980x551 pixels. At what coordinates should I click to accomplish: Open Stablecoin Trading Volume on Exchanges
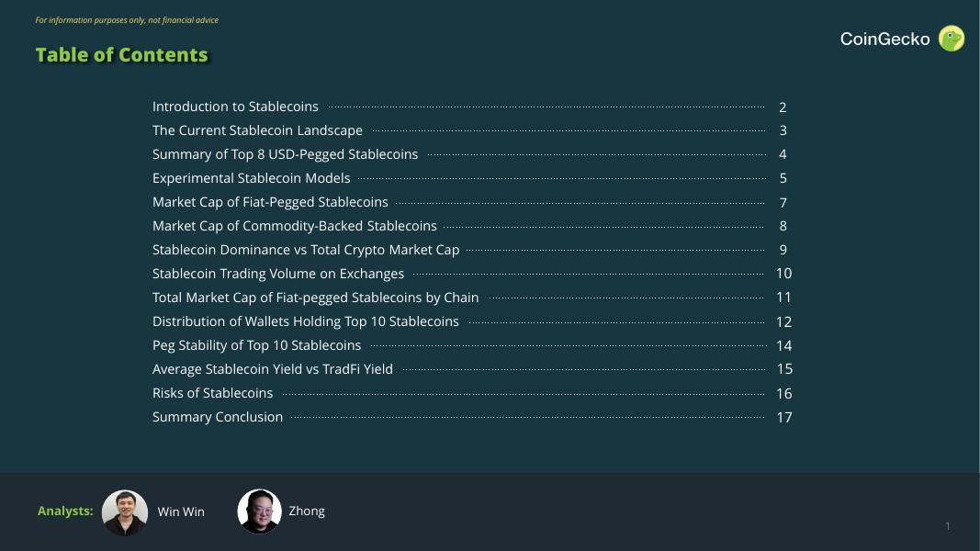pos(278,274)
